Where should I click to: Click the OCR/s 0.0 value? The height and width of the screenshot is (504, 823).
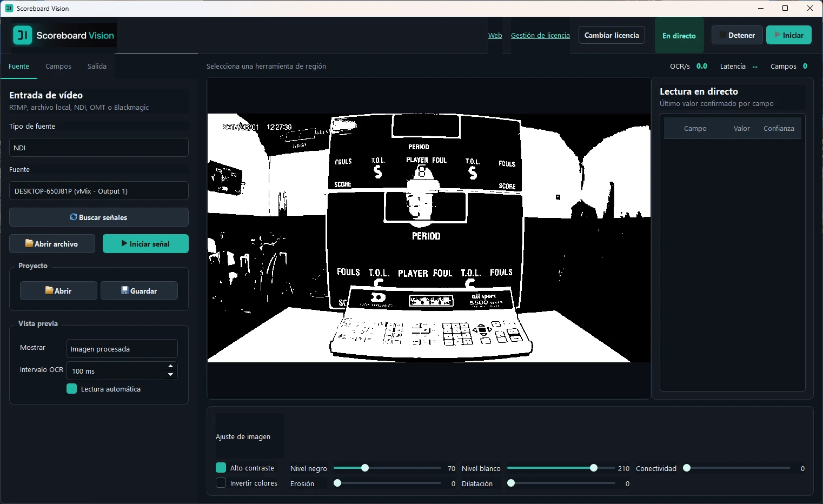(702, 66)
